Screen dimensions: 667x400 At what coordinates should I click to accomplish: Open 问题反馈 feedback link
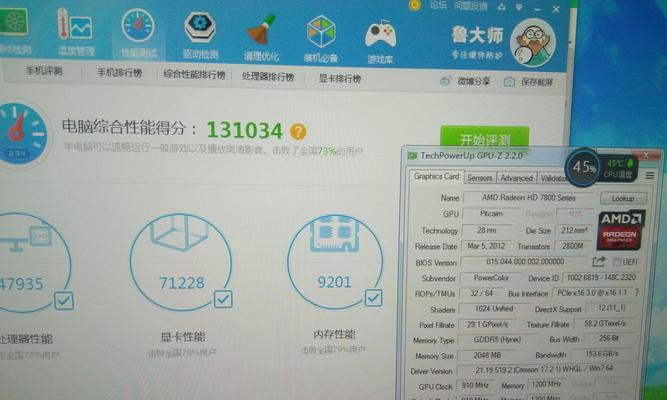[x=470, y=6]
